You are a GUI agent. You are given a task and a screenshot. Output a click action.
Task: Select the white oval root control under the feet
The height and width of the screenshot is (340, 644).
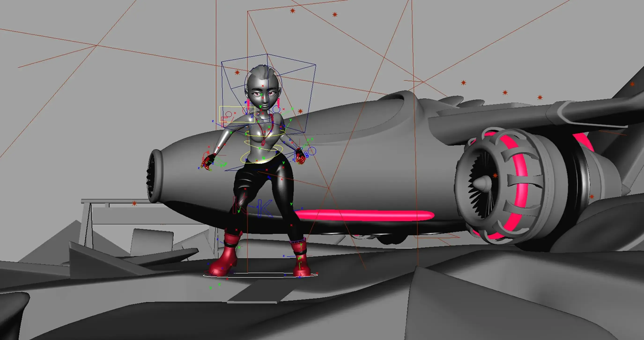[260, 275]
